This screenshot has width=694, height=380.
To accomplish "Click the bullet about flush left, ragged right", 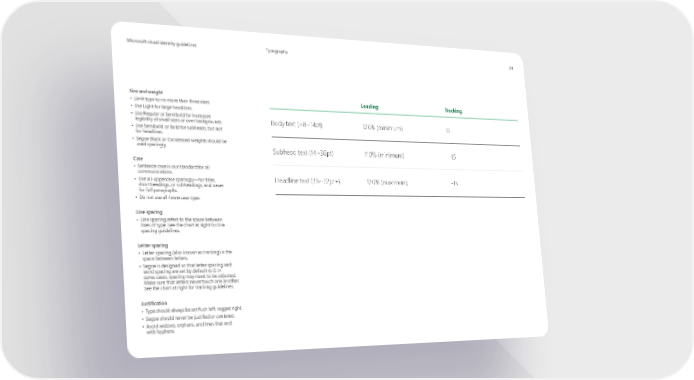I will point(192,310).
